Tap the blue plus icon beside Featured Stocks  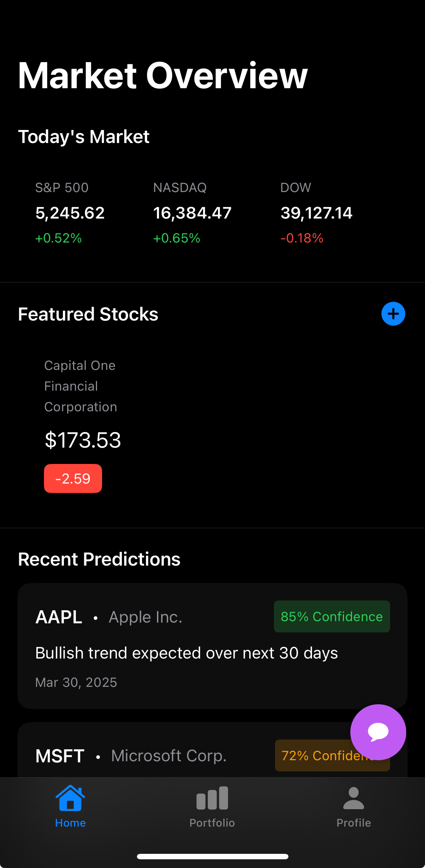(x=393, y=314)
